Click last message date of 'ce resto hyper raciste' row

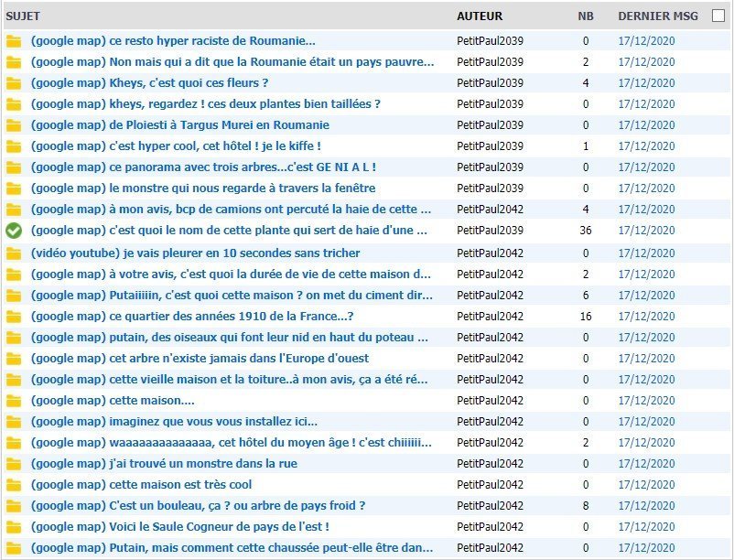click(x=646, y=40)
